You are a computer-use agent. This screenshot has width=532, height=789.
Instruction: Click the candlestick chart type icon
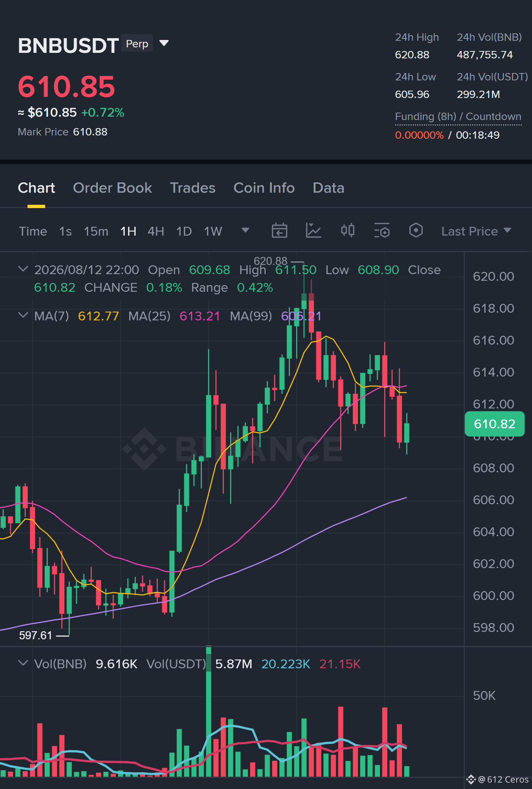tap(347, 230)
